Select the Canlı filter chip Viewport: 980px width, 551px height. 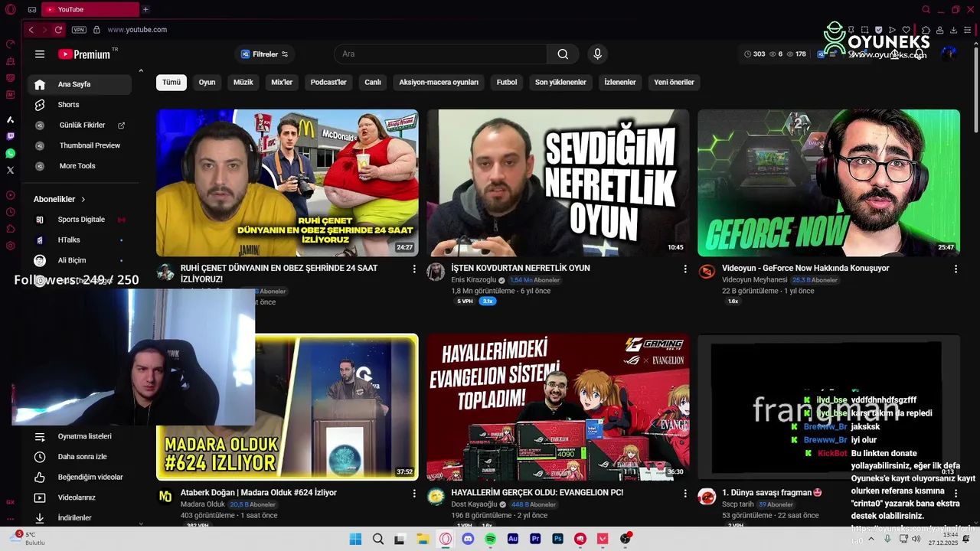(373, 83)
